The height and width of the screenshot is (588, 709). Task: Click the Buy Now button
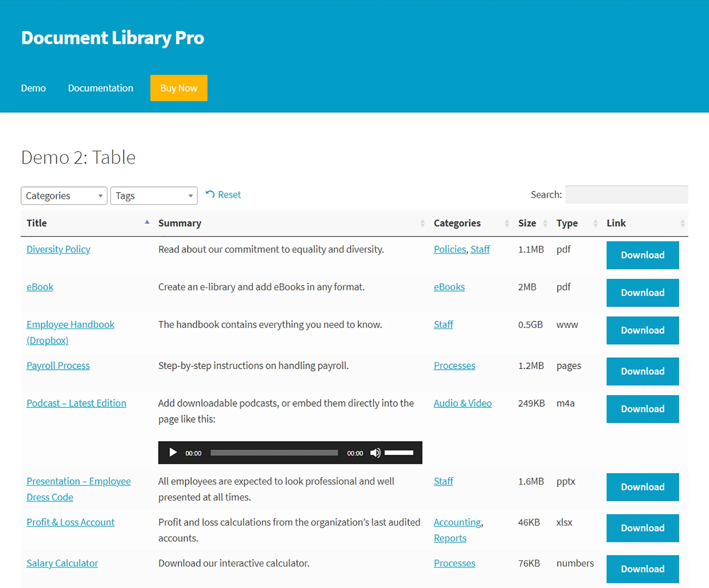tap(179, 88)
